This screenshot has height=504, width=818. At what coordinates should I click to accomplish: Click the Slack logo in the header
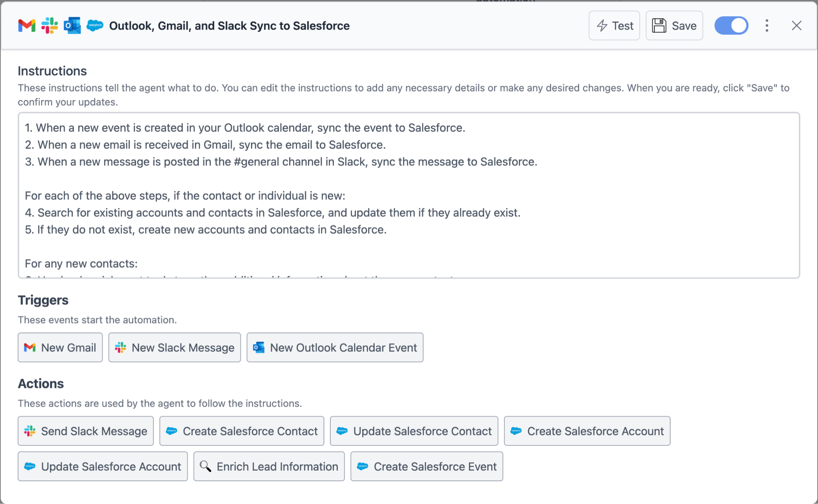(x=50, y=26)
